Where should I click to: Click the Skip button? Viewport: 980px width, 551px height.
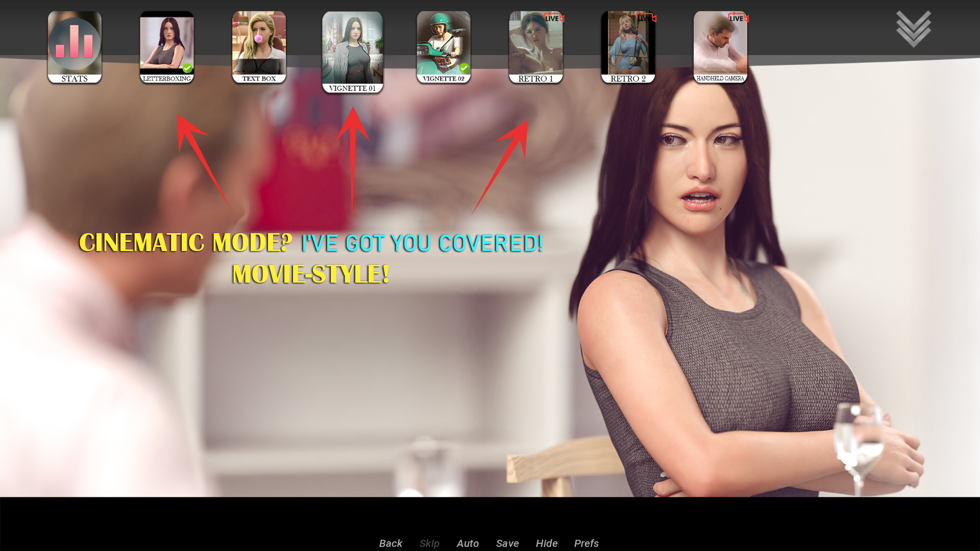tap(429, 543)
